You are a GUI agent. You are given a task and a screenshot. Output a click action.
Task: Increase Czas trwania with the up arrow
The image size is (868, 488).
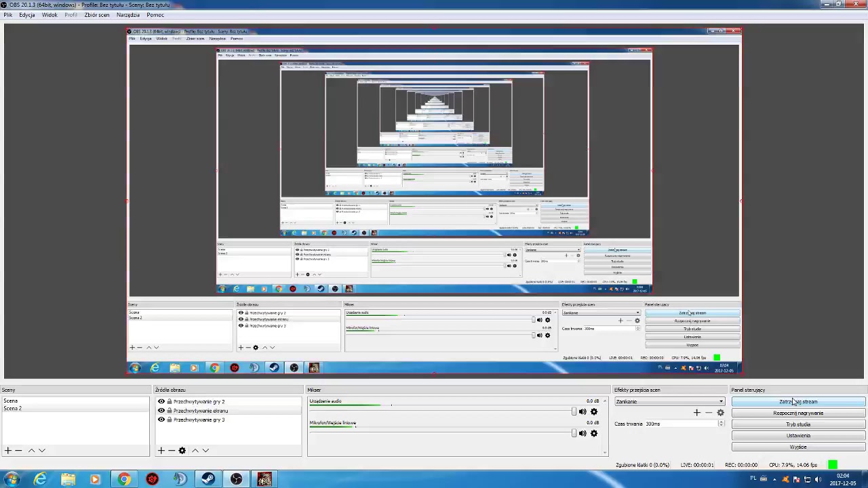click(x=721, y=422)
